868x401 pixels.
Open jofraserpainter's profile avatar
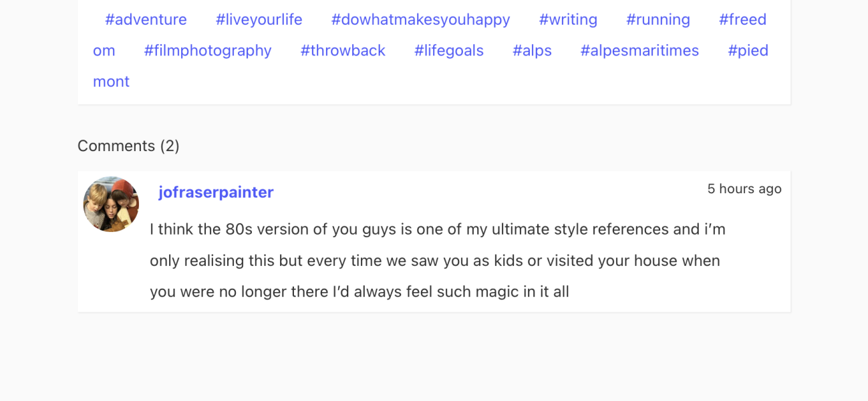pos(111,205)
